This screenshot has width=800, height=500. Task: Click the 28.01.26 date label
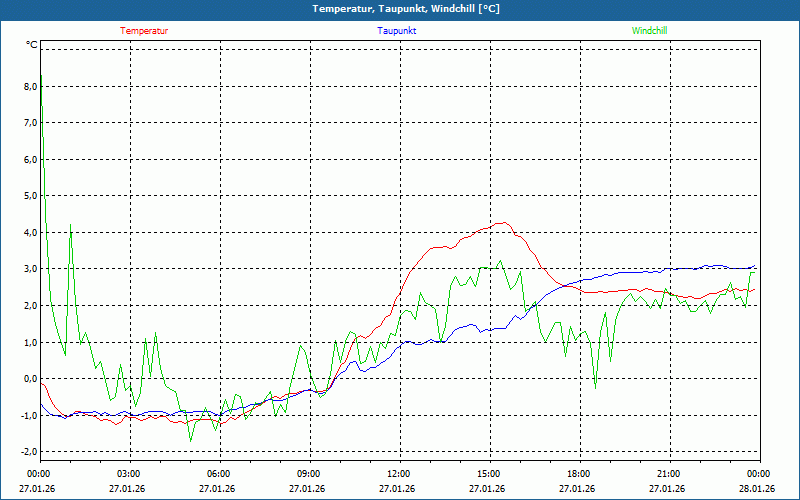(x=757, y=489)
